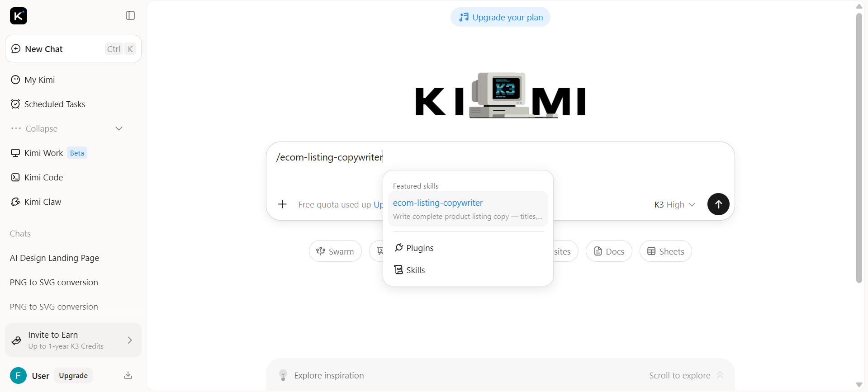Screen dimensions: 868x392
Task: Click the lightbulb icon by Explore inspiration
Action: pos(283,375)
